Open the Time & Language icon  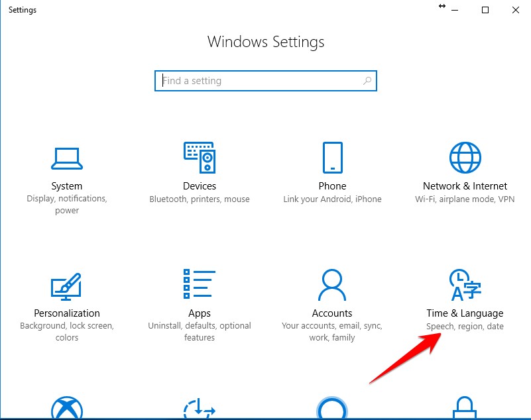pos(465,285)
